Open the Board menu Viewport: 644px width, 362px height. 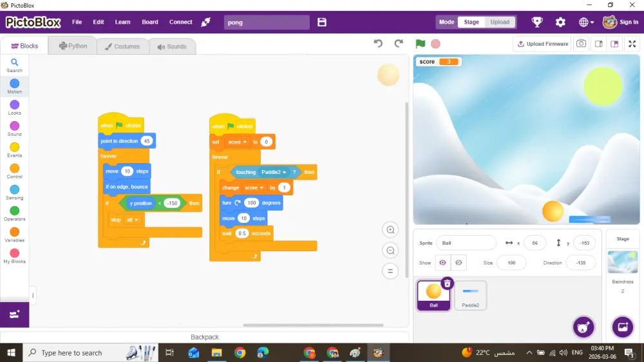tap(150, 22)
